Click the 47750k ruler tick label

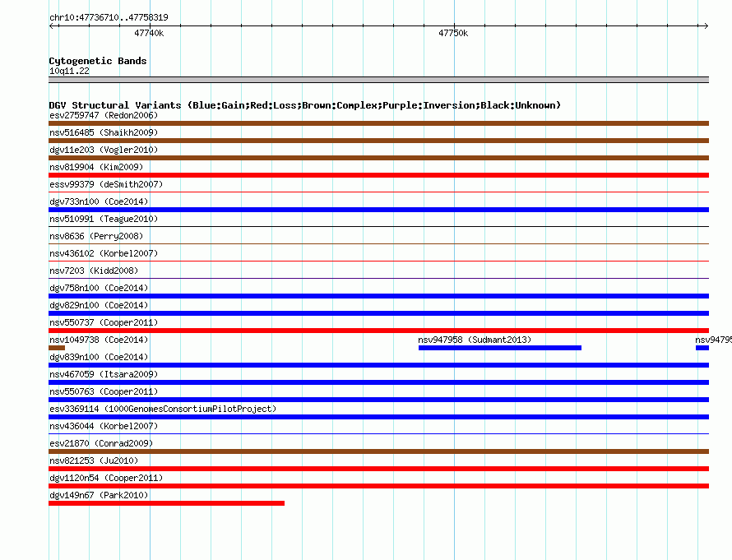point(453,33)
